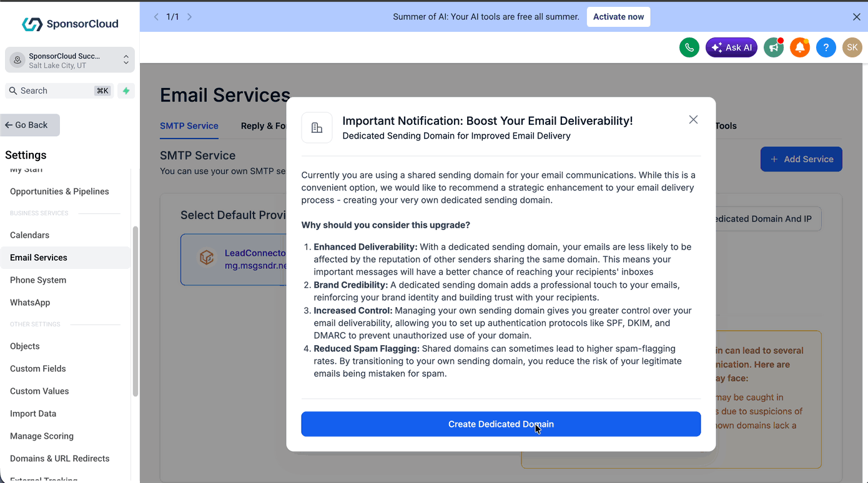Open the SK user avatar menu
This screenshot has width=868, height=483.
point(852,47)
